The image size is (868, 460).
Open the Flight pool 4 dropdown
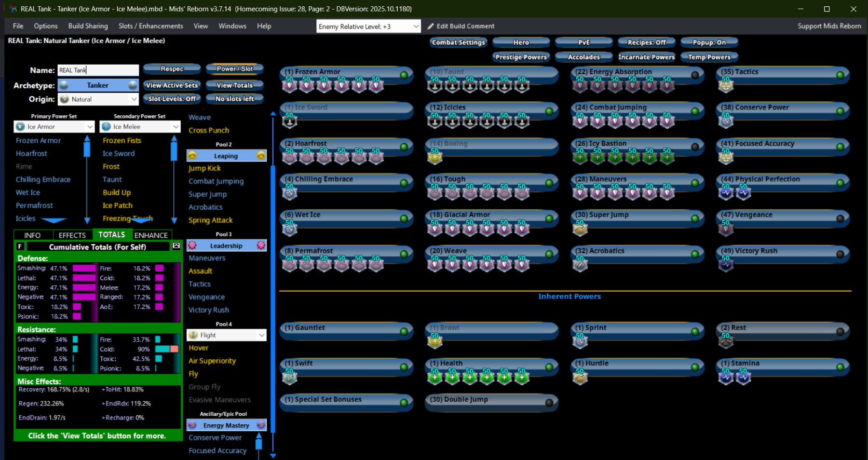261,335
